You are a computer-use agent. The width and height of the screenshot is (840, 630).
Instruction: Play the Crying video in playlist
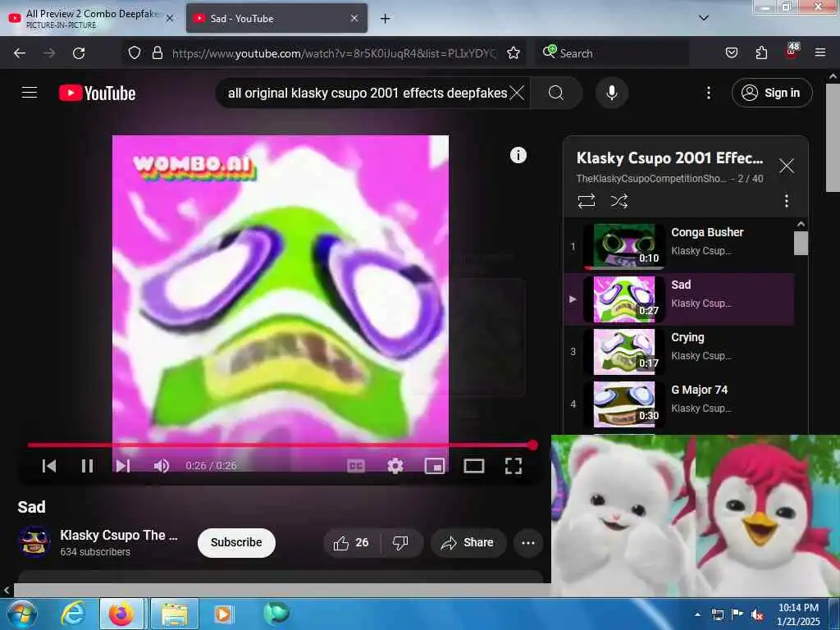click(678, 351)
